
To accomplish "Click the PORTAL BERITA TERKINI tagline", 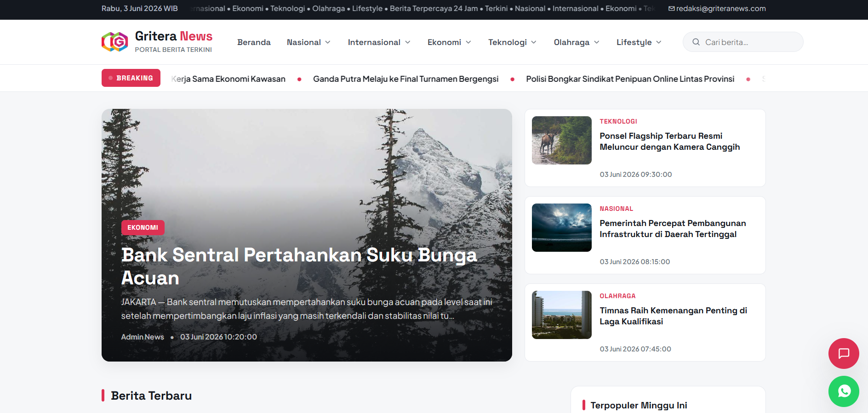I will [173, 50].
